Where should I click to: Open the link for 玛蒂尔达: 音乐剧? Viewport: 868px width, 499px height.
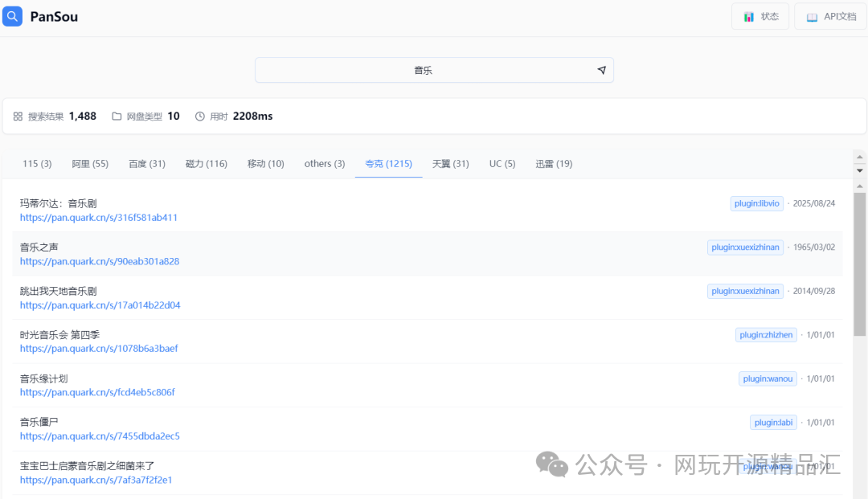(98, 217)
